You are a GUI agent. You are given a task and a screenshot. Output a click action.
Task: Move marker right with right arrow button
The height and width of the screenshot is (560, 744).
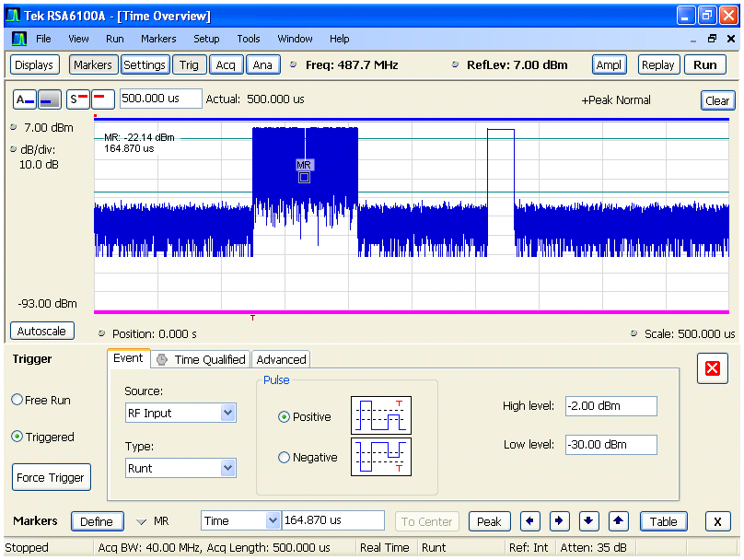560,521
